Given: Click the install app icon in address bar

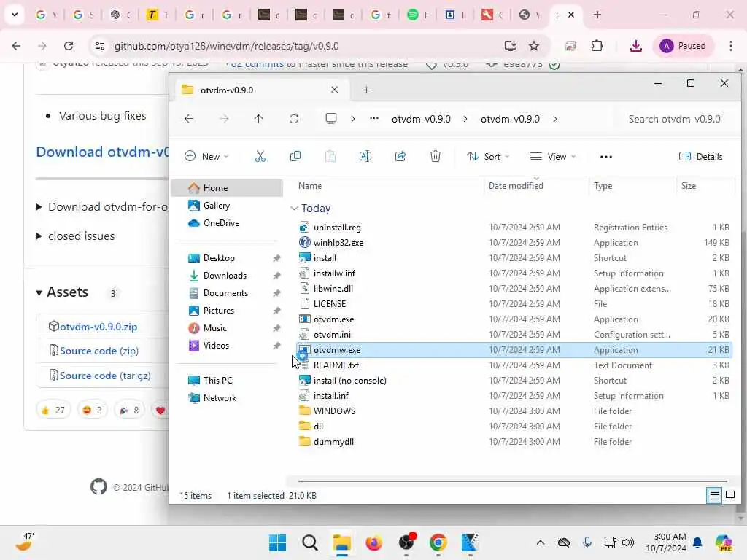Looking at the screenshot, I should [x=510, y=46].
